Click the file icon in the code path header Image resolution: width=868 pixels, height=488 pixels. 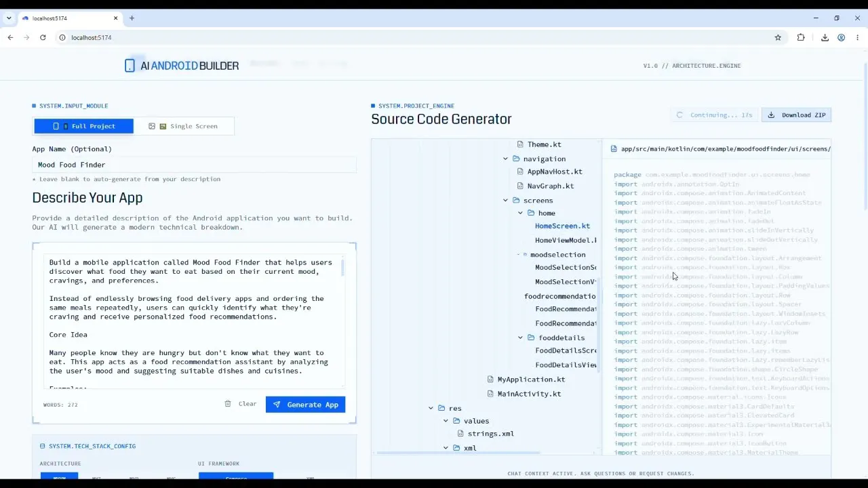[x=614, y=149]
